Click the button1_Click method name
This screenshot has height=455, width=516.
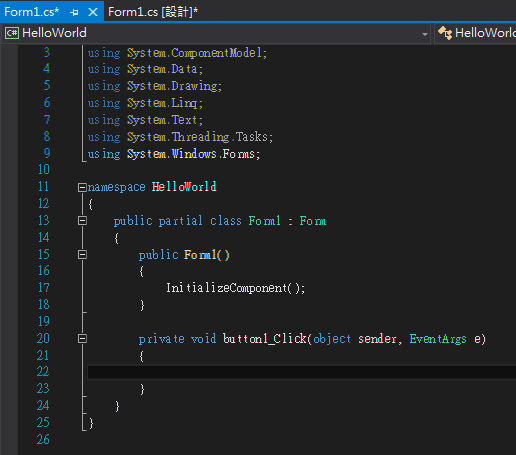coord(265,339)
